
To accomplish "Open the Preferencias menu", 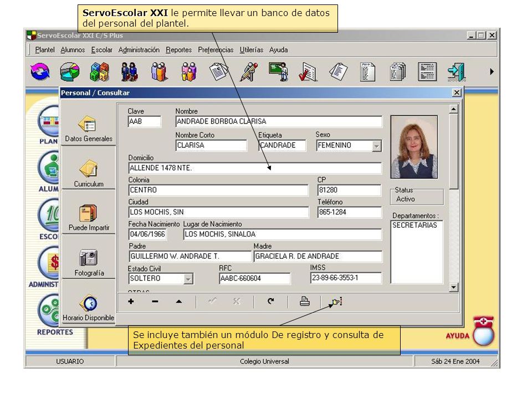I will pos(216,50).
